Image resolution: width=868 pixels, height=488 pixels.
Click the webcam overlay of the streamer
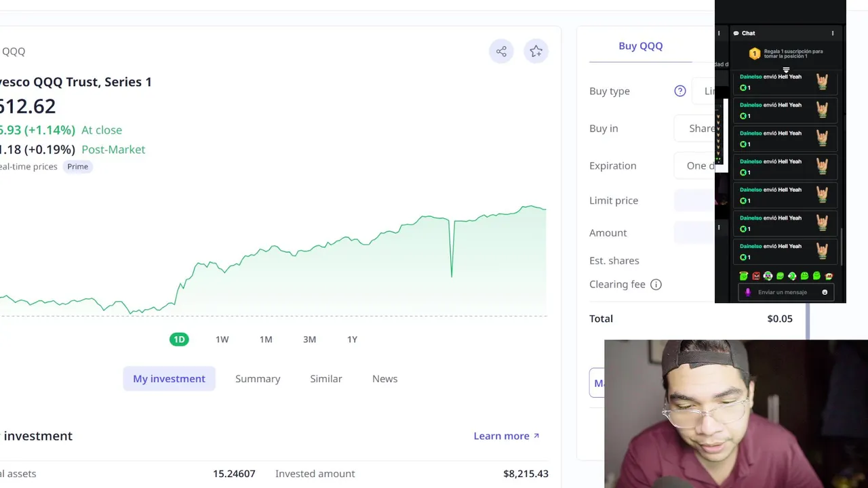click(x=736, y=414)
